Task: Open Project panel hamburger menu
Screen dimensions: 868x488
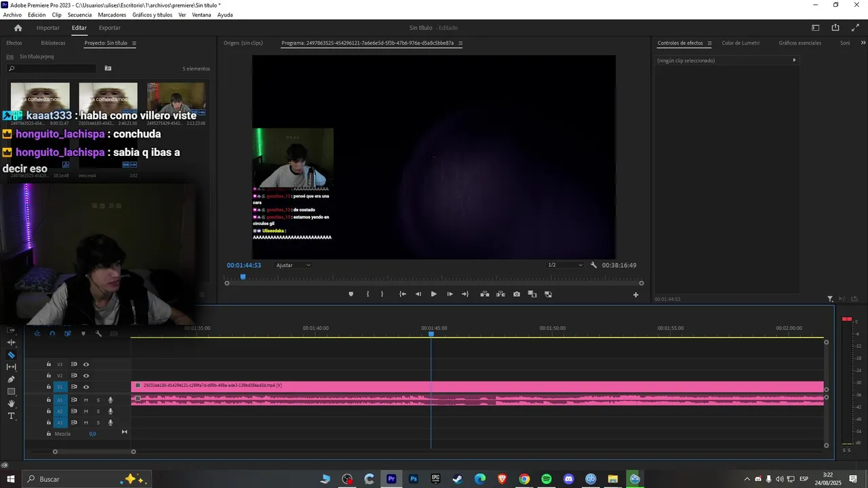Action: tap(134, 43)
